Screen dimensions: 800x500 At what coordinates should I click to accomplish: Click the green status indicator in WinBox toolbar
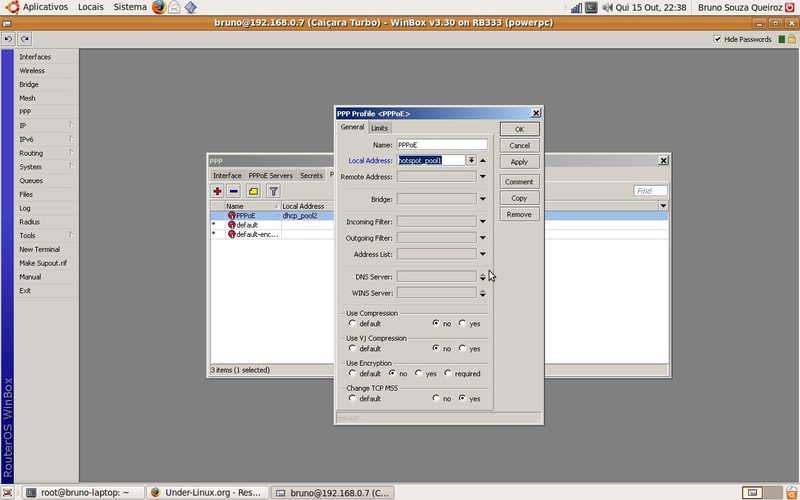tap(781, 39)
